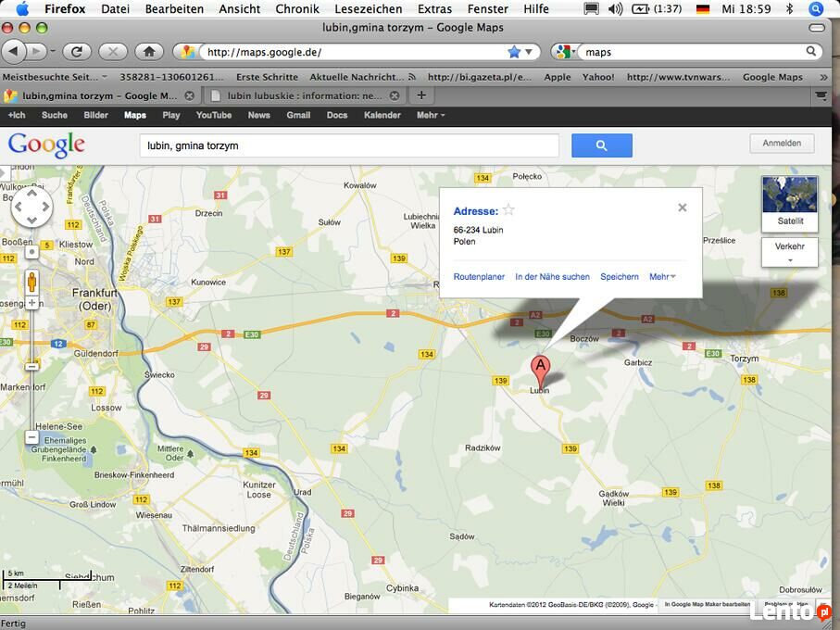Click the browser search field containing maps
This screenshot has height=630, width=840.
(x=694, y=52)
